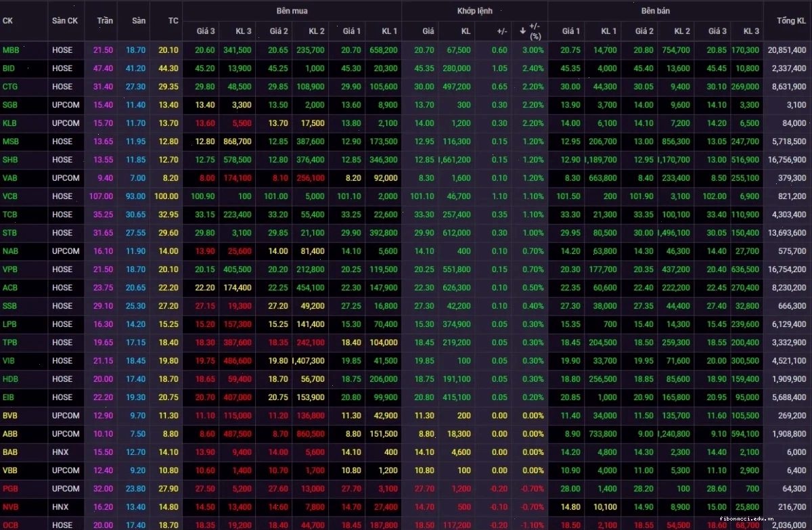Click EIB floor price 19.30
Image resolution: width=812 pixels, height=530 pixels.
pos(135,397)
